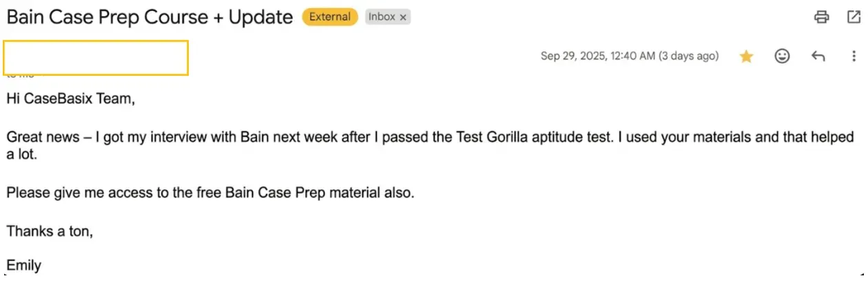Click the yellow External label
The height and width of the screenshot is (285, 868).
click(330, 17)
